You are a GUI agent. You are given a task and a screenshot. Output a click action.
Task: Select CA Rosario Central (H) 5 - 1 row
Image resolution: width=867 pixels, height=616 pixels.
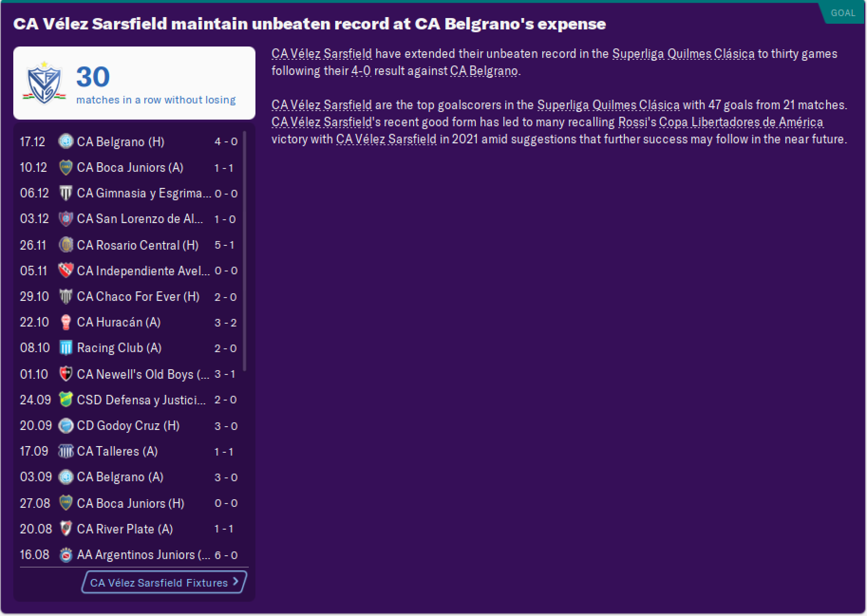tap(129, 245)
